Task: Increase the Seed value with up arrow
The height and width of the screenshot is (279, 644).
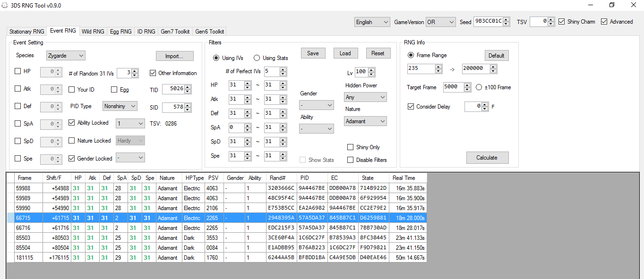Action: tap(507, 19)
